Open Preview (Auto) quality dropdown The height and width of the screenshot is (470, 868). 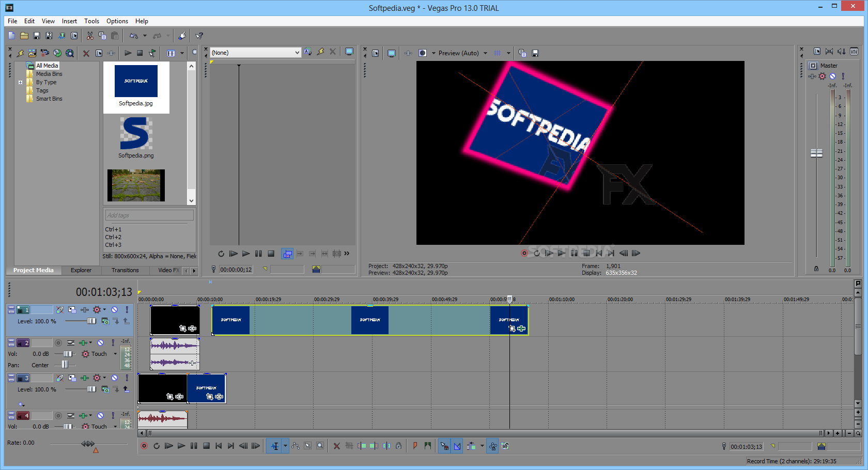485,53
